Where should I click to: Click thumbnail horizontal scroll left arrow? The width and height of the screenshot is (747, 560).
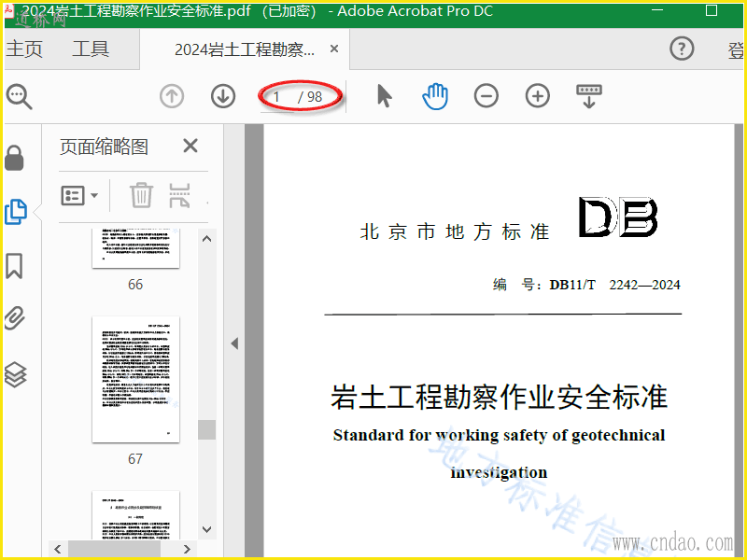tap(58, 549)
